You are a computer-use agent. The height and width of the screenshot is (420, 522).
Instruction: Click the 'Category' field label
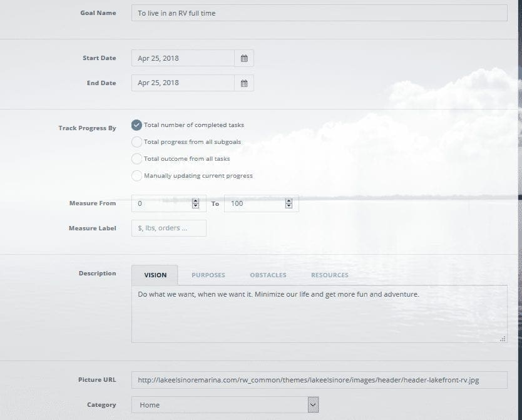coord(101,405)
